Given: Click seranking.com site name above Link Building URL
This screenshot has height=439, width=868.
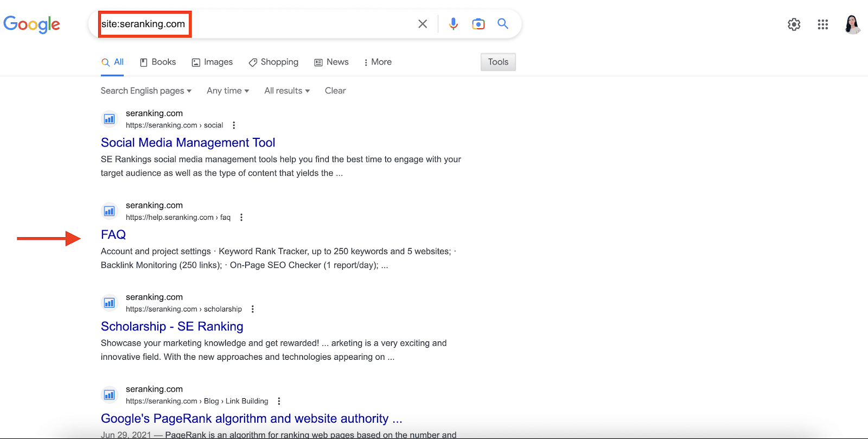Looking at the screenshot, I should pyautogui.click(x=154, y=390).
